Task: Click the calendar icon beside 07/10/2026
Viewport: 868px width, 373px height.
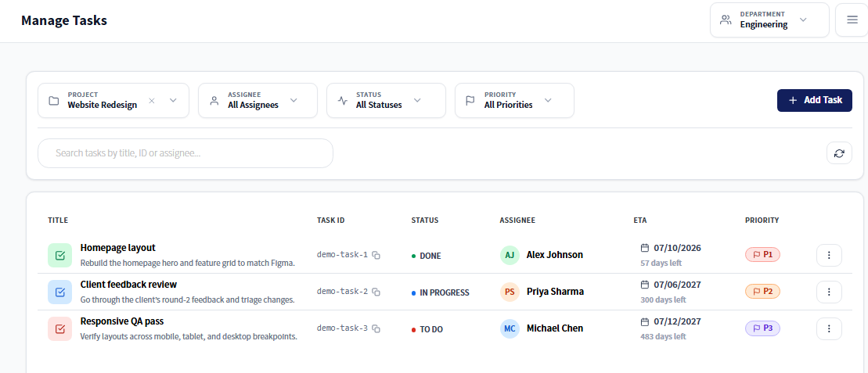Action: pos(644,247)
